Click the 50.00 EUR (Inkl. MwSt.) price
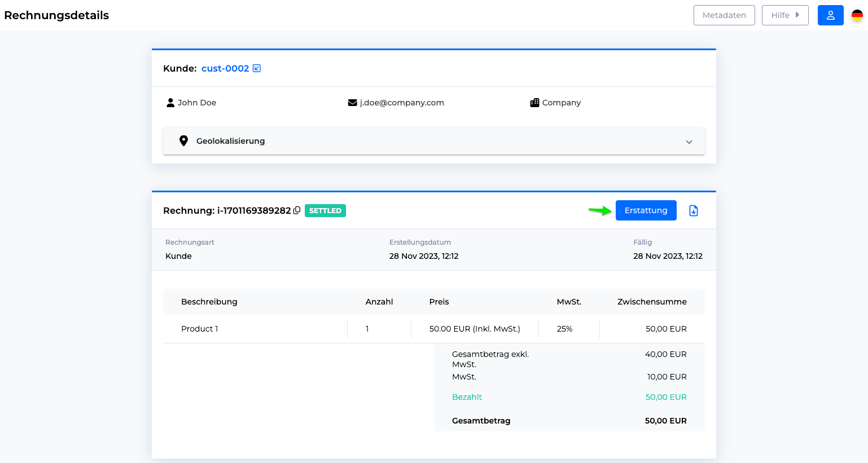This screenshot has height=463, width=868. click(x=475, y=329)
